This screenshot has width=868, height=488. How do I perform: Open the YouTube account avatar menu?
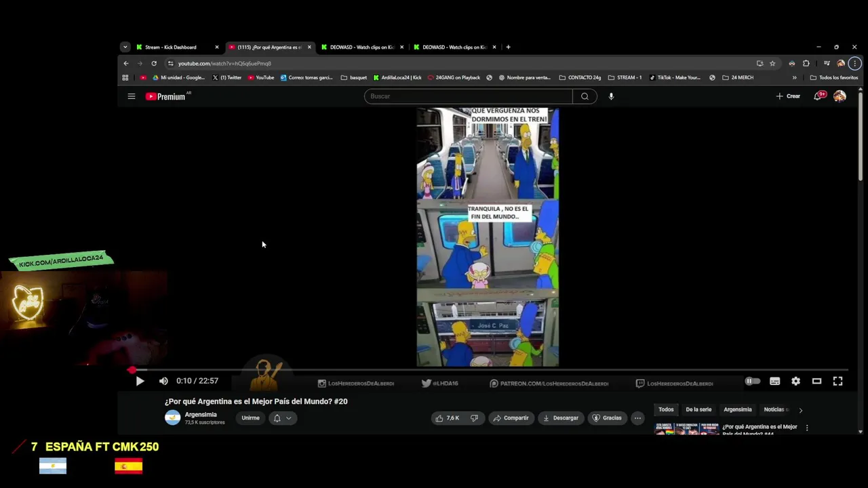coord(840,96)
